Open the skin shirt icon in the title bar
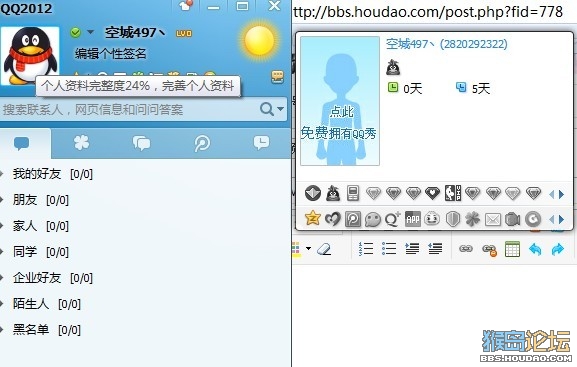 pyautogui.click(x=186, y=5)
